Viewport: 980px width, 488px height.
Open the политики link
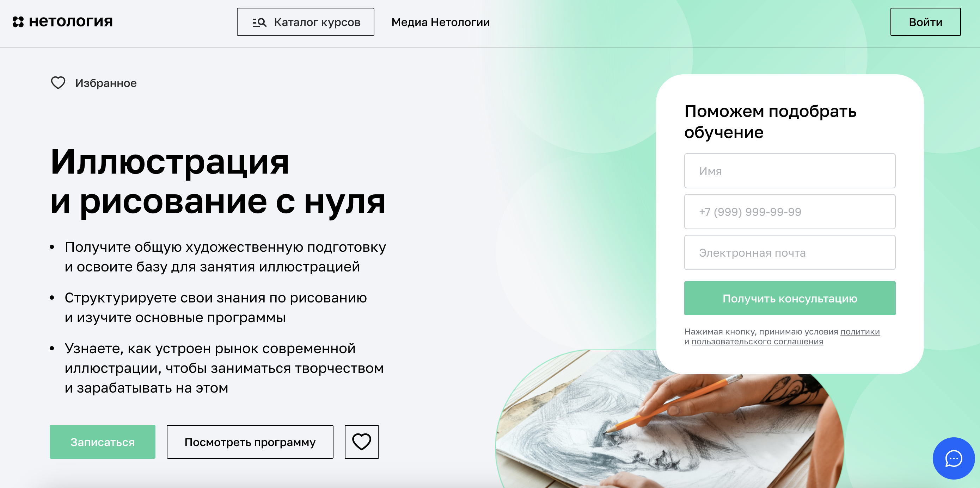point(860,331)
